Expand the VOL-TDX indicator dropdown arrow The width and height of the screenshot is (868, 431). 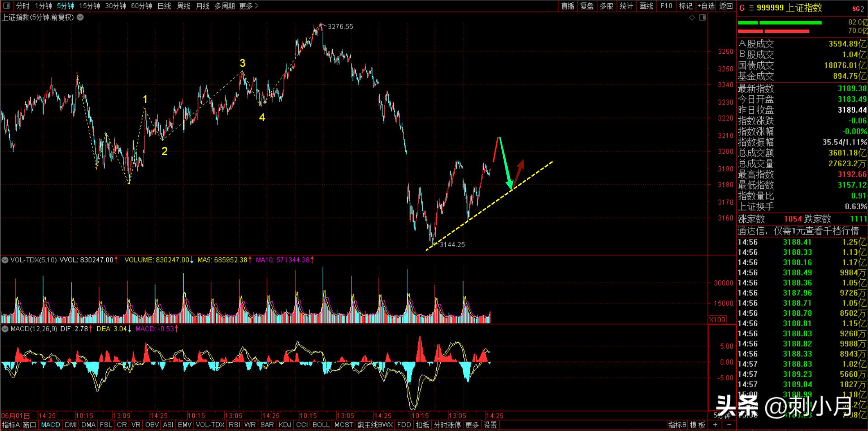(x=5, y=260)
